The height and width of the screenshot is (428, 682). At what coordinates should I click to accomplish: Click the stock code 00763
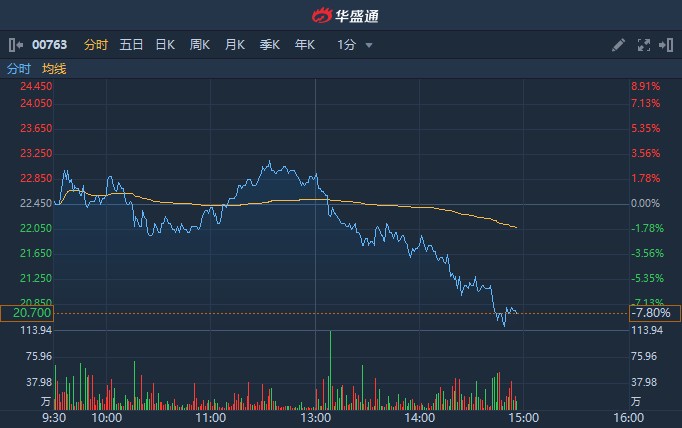(x=50, y=45)
